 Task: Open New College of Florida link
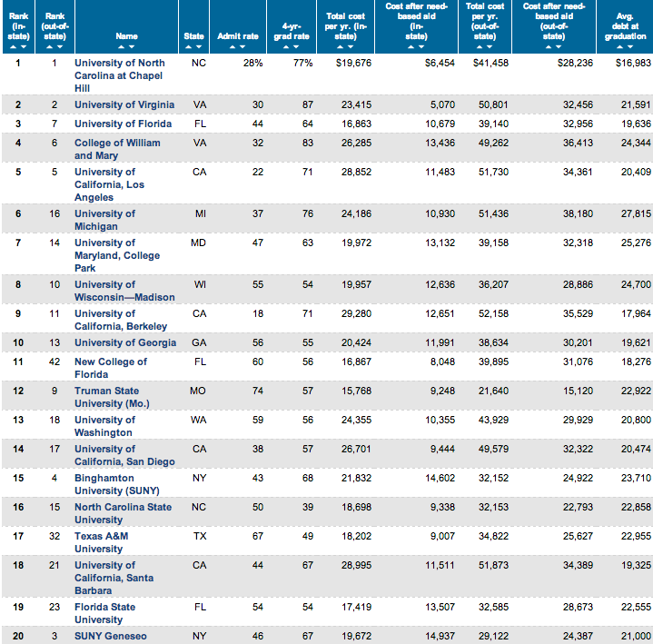pyautogui.click(x=111, y=368)
